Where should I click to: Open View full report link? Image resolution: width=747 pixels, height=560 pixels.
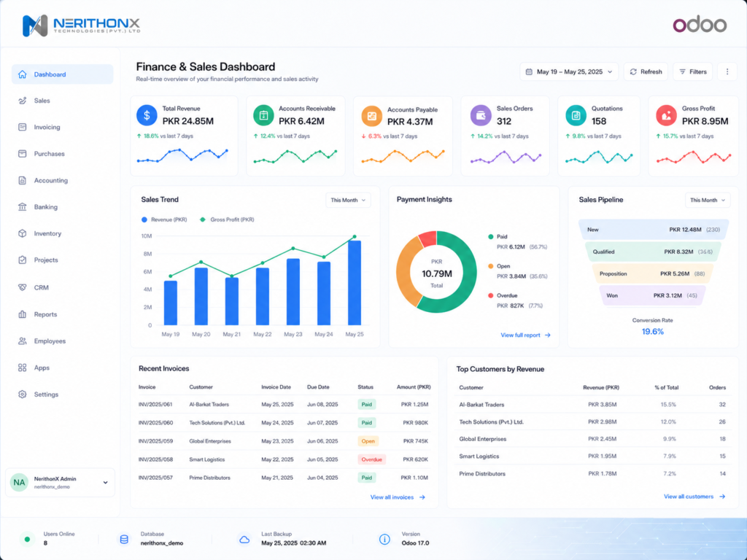pos(525,335)
